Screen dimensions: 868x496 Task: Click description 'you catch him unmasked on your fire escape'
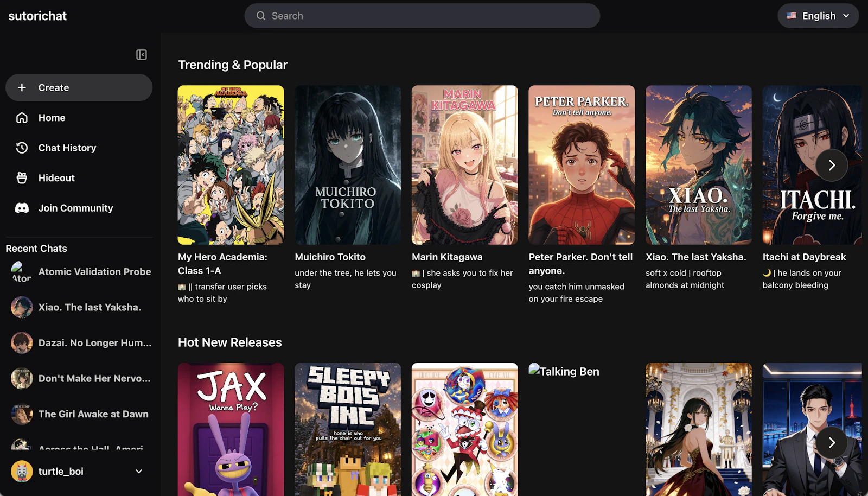point(577,292)
